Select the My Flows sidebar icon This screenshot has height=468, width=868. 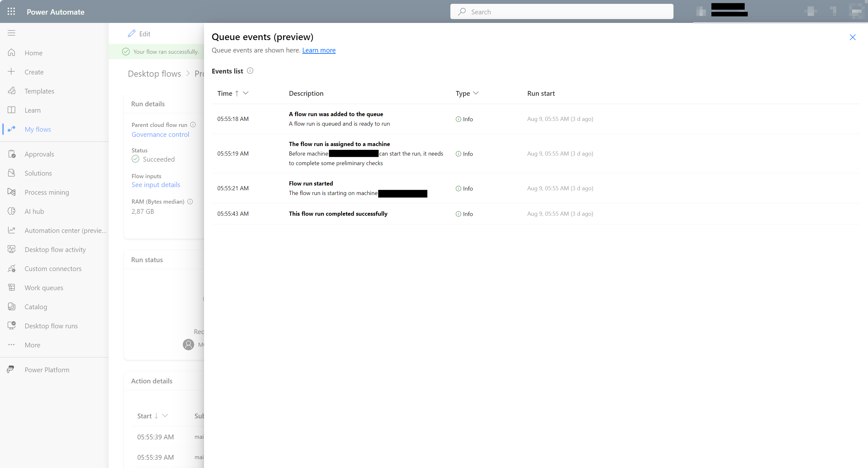point(11,129)
